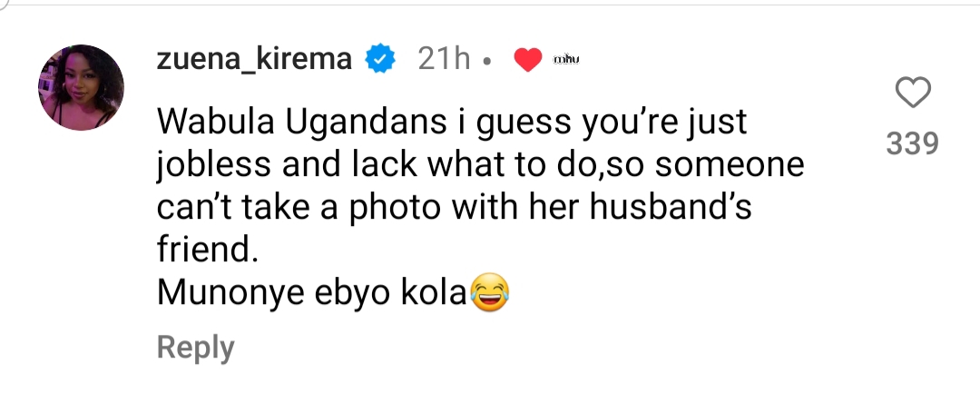Click the 21h timestamp
Image resolution: width=980 pixels, height=393 pixels.
coord(444,60)
